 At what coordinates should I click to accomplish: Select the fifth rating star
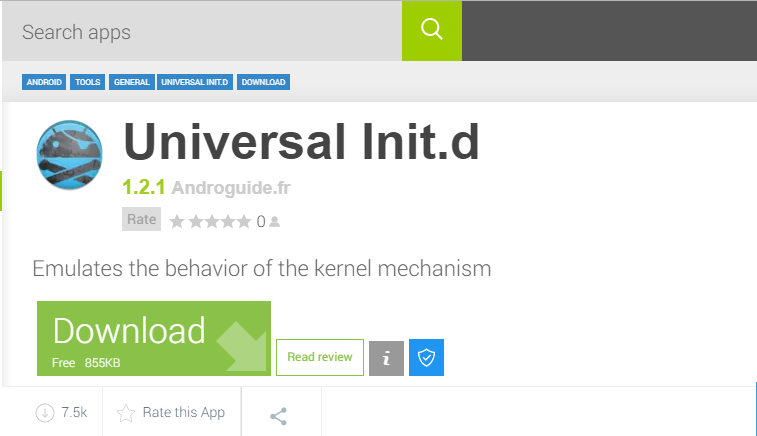click(x=244, y=222)
